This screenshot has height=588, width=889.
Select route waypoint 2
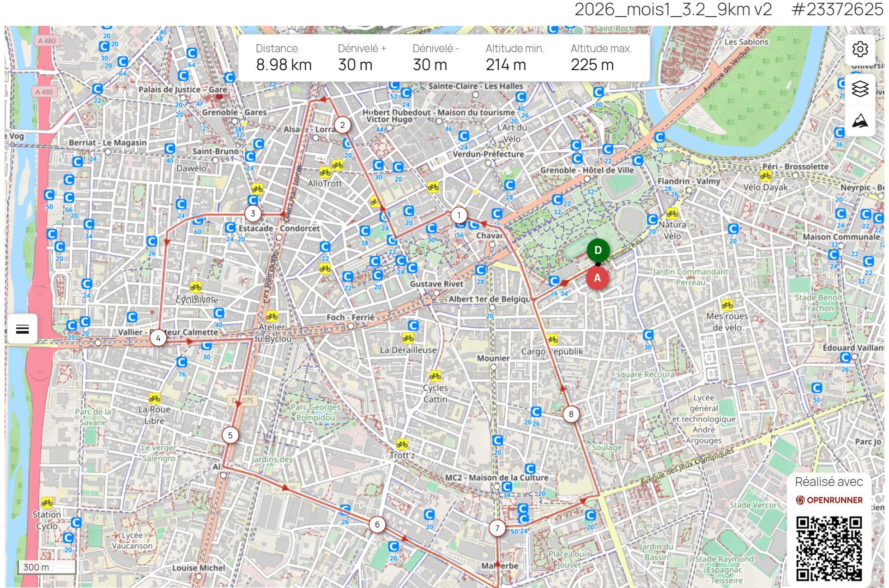(x=342, y=125)
